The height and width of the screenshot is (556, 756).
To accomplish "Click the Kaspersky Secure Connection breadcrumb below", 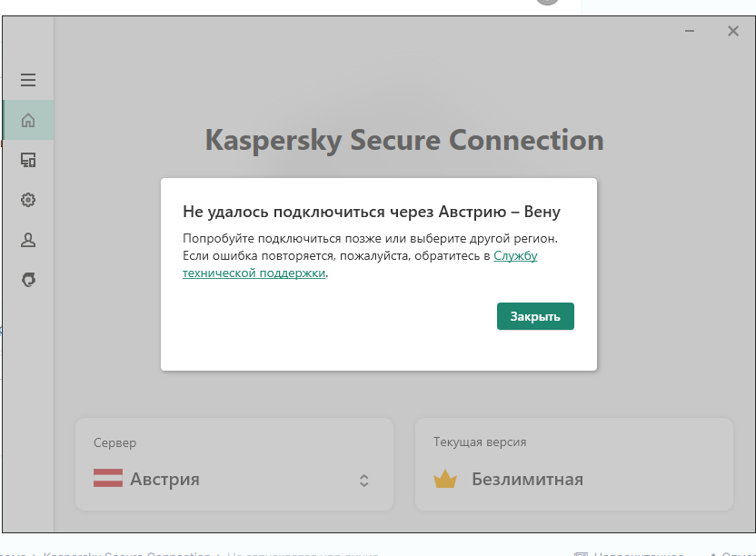I will tap(127, 553).
